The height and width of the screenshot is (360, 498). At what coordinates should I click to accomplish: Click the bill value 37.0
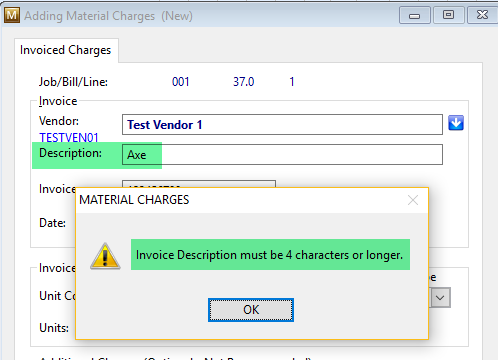243,82
